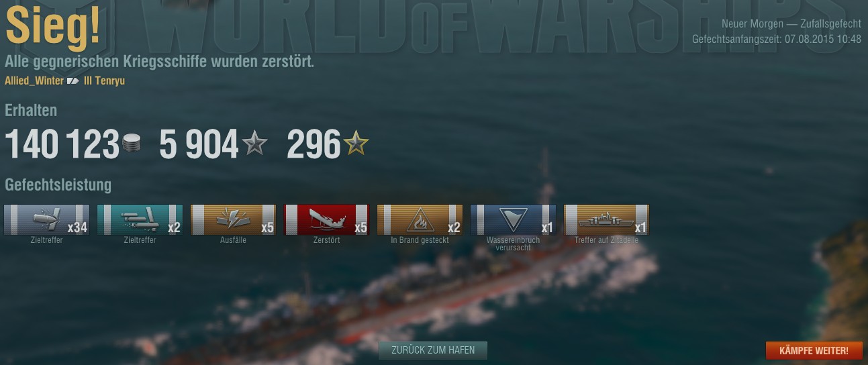Click the silver credits coin icon
This screenshot has width=868, height=365.
tap(132, 144)
